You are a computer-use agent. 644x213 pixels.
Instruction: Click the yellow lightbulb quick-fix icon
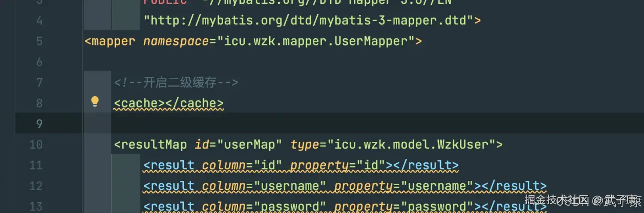(x=95, y=102)
